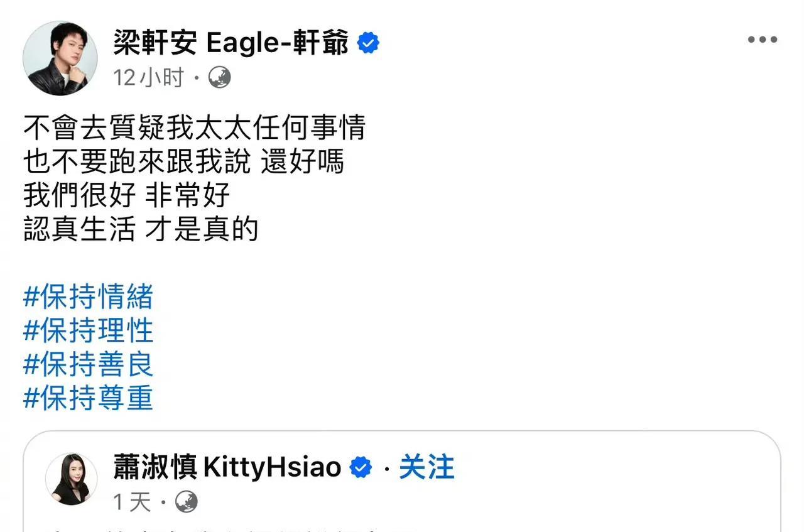Viewport: 804px width, 532px height.
Task: Open the 梁軒安 Eagle-軒爺 profile name link
Action: pos(231,43)
